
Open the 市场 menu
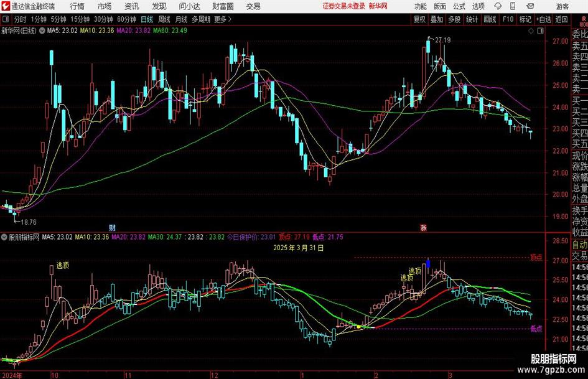[x=105, y=6]
